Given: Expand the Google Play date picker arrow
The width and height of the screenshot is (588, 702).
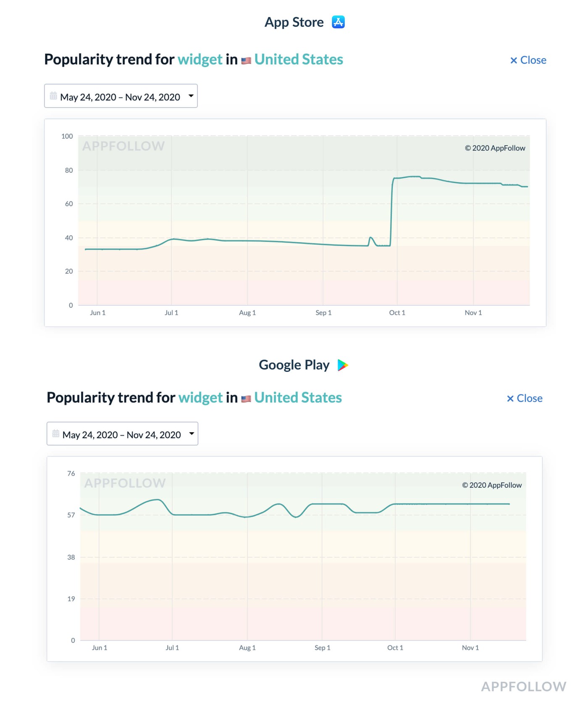Looking at the screenshot, I should [x=192, y=434].
